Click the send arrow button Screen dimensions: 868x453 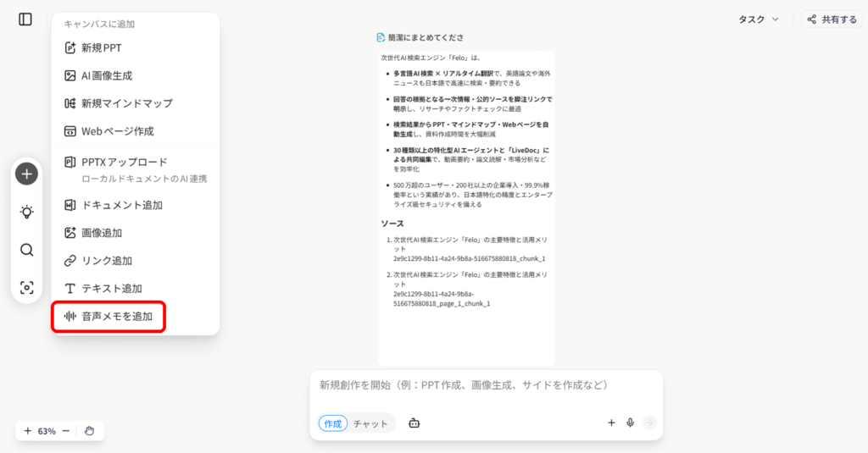click(649, 423)
